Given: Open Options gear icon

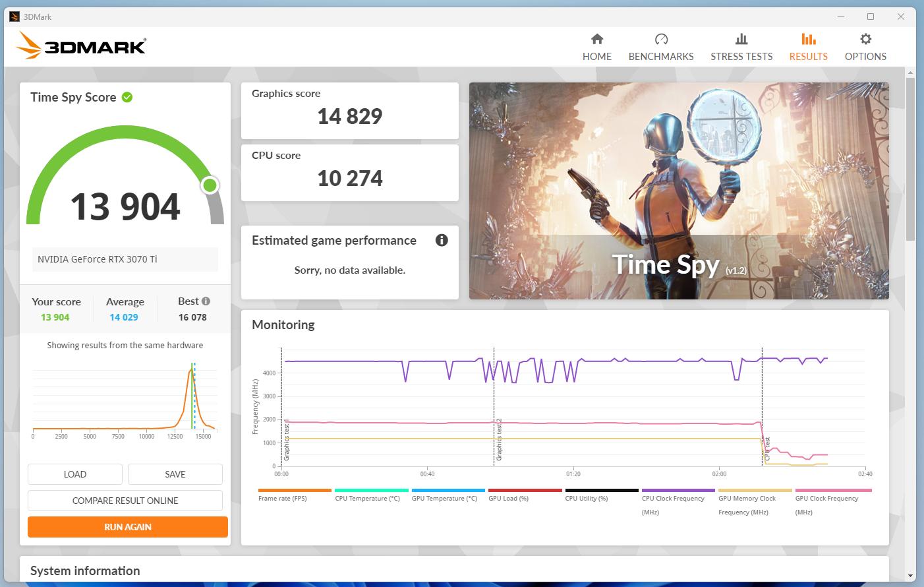Looking at the screenshot, I should click(x=865, y=40).
